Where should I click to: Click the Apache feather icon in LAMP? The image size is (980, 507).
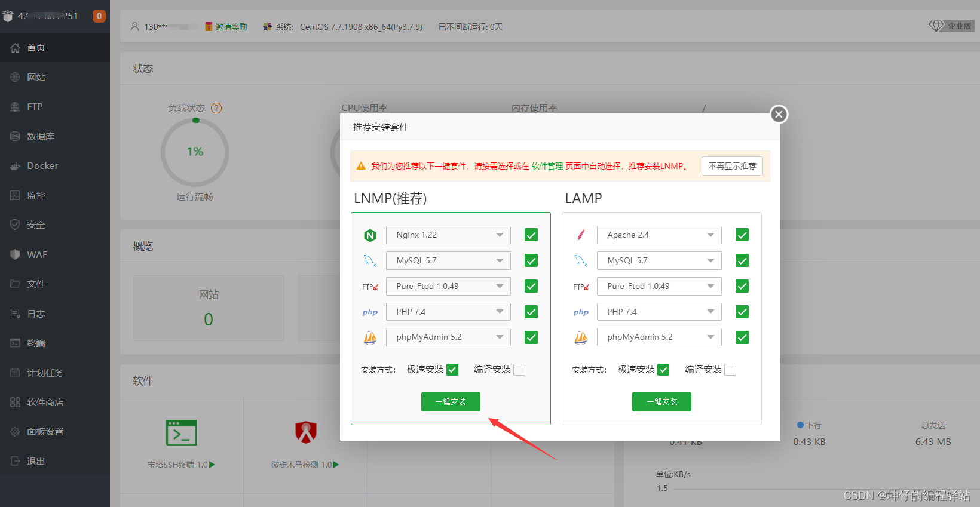(x=581, y=235)
